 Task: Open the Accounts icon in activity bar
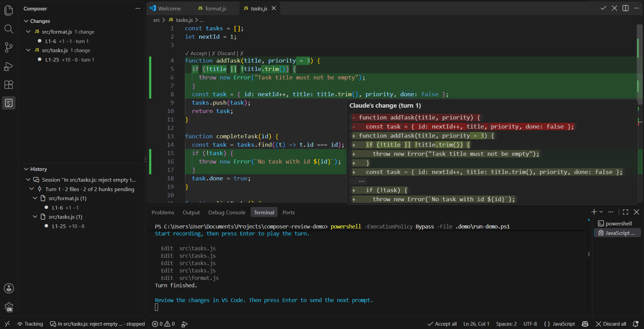(9, 288)
